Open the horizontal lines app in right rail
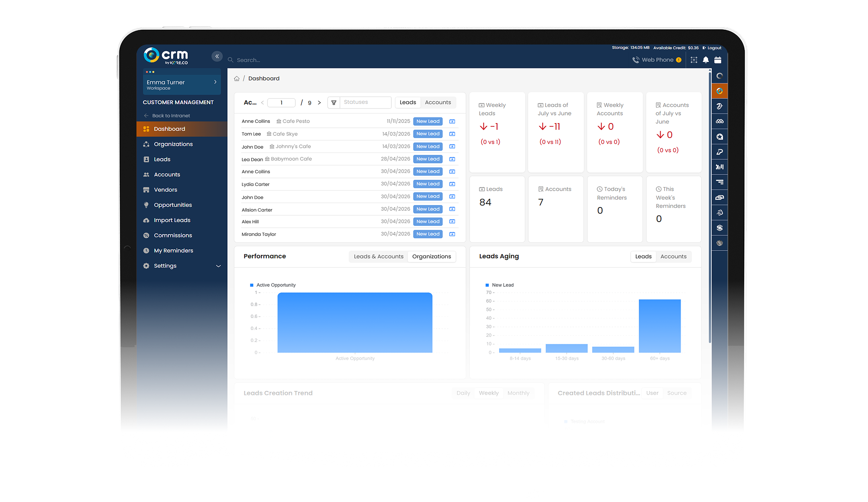This screenshot has width=868, height=502. (719, 182)
